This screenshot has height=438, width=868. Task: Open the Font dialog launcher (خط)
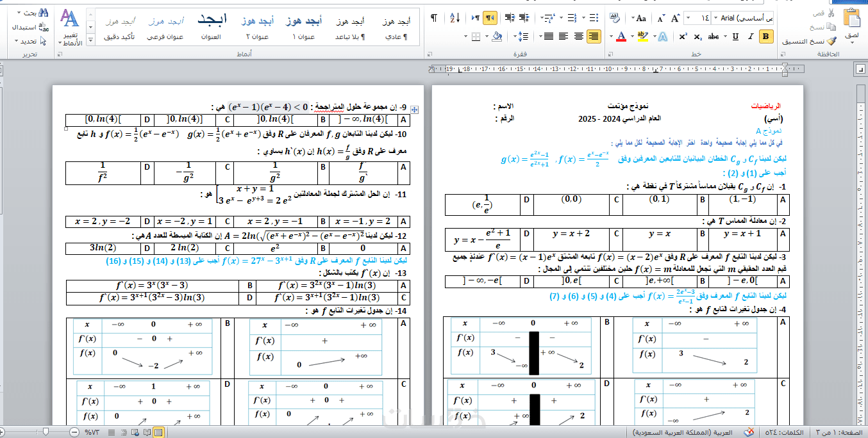(x=610, y=54)
